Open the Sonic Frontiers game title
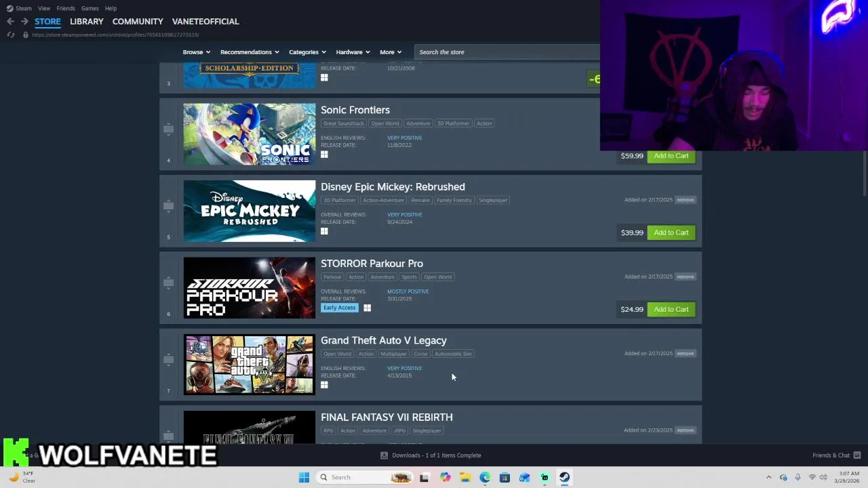This screenshot has height=488, width=868. [x=355, y=110]
